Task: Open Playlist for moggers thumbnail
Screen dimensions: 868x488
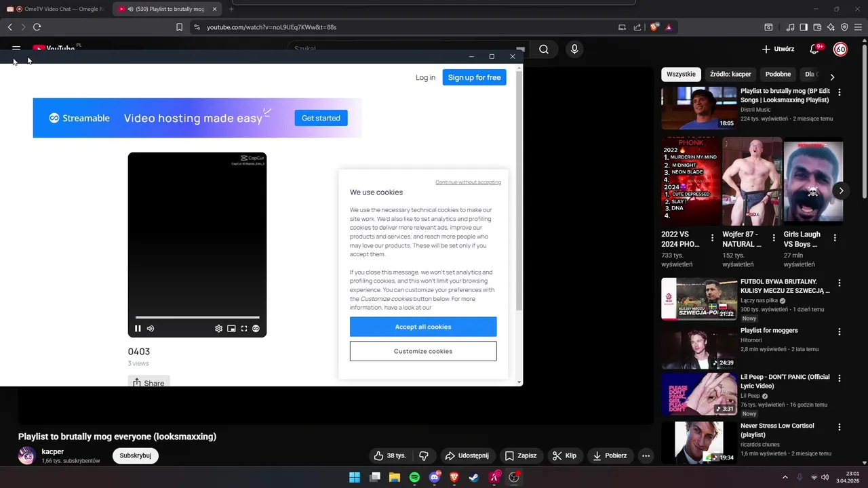Action: point(698,348)
